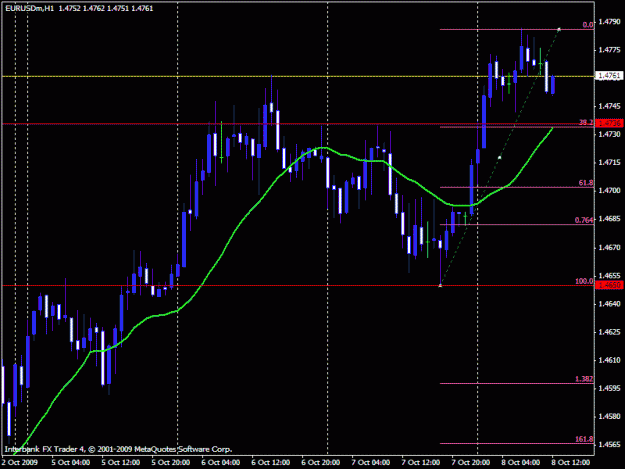Click the 8 Oct 12:00 time label
This screenshot has height=469, width=625.
pos(571,462)
